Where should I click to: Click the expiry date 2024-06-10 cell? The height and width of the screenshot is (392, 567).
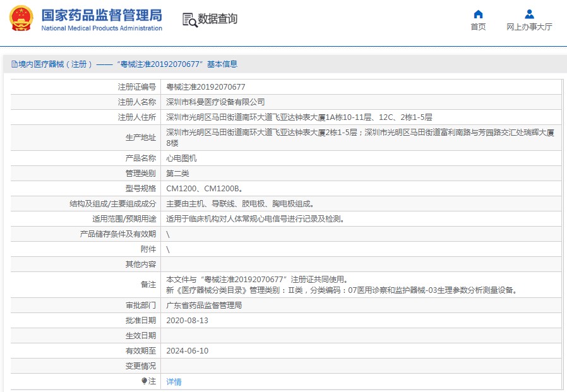[x=187, y=351]
